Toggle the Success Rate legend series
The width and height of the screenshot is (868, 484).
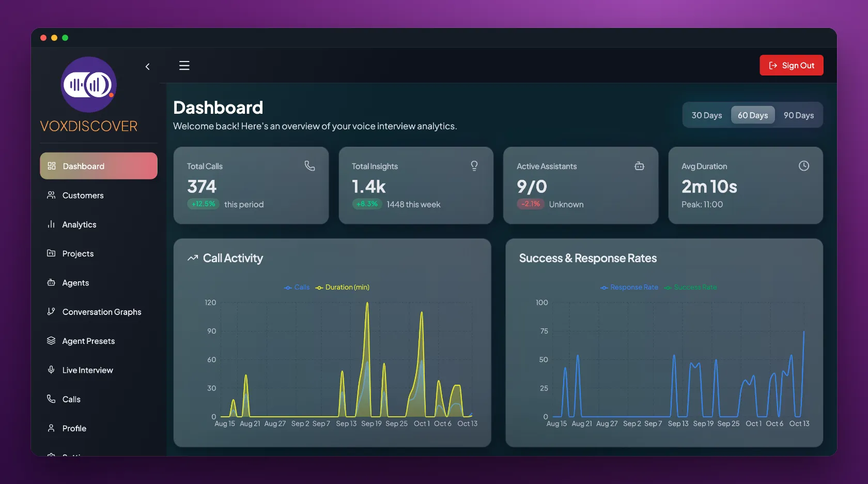690,288
